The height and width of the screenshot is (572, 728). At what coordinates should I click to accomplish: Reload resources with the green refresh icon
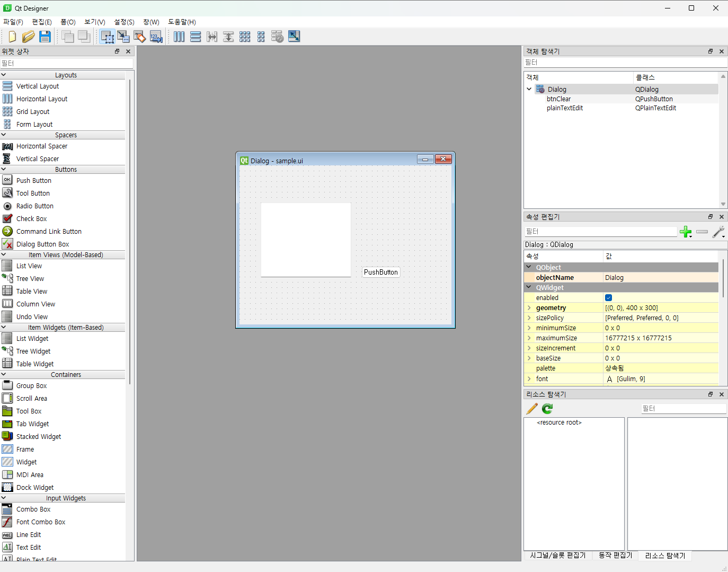tap(547, 409)
